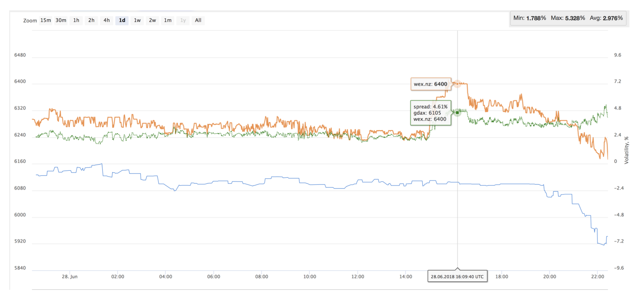Click the 28. Jun date axis label
The height and width of the screenshot is (298, 644).
(x=70, y=277)
